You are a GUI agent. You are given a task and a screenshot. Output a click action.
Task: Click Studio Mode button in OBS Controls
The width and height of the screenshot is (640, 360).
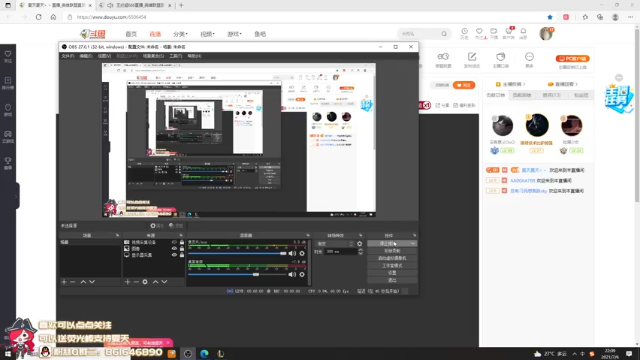coord(392,266)
